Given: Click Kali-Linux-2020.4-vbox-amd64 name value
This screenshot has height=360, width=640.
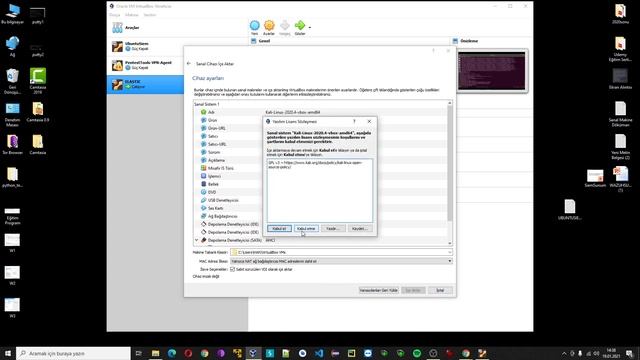Looking at the screenshot, I should tap(293, 112).
